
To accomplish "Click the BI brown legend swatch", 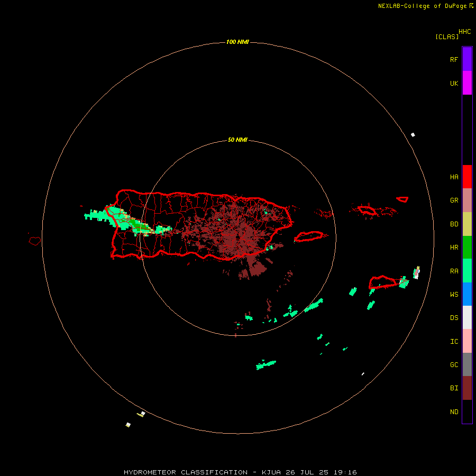I will pyautogui.click(x=467, y=388).
